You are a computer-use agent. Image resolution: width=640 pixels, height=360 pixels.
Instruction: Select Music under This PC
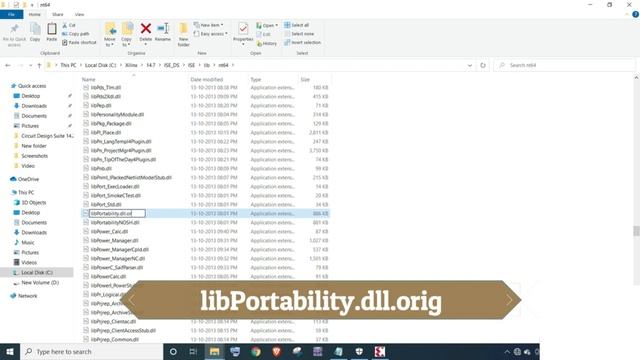click(x=28, y=242)
